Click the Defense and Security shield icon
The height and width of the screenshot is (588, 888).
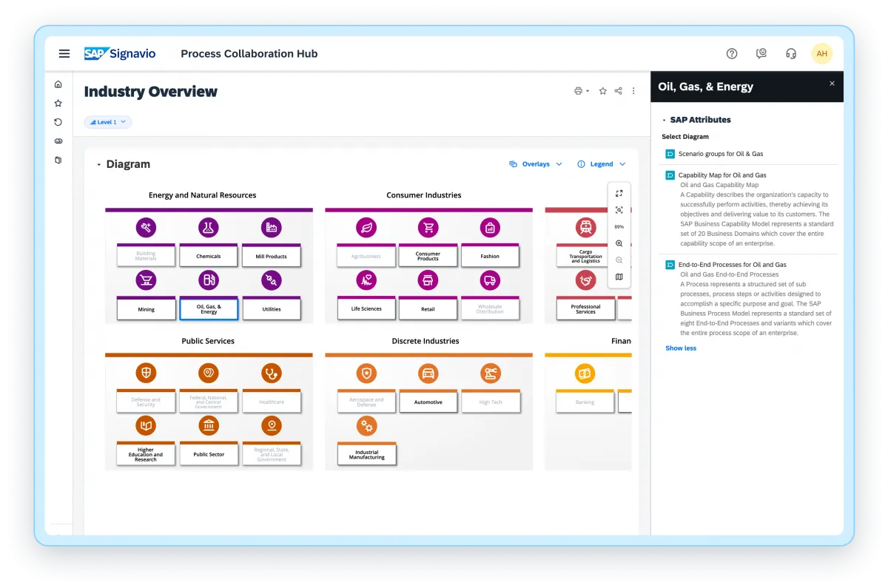(x=146, y=374)
